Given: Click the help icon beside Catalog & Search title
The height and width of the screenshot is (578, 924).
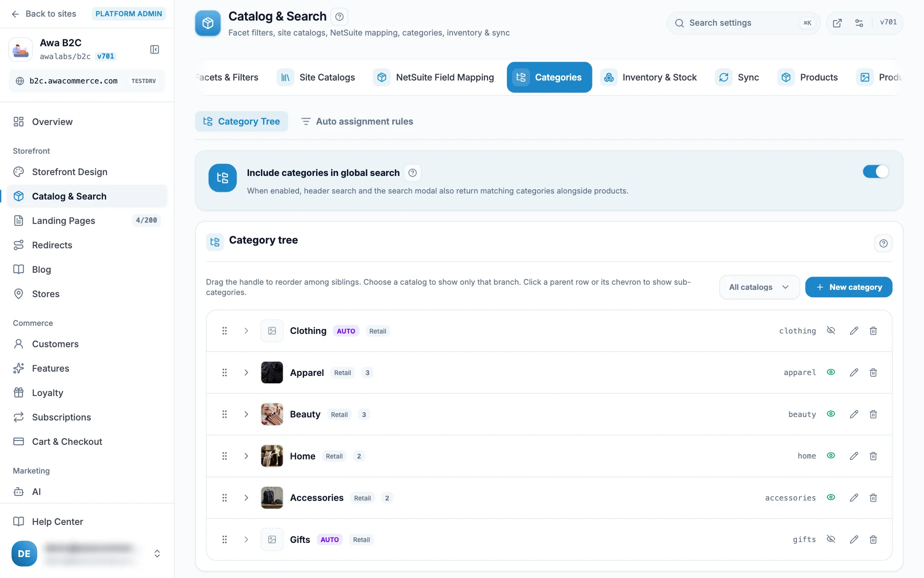Looking at the screenshot, I should coord(339,17).
